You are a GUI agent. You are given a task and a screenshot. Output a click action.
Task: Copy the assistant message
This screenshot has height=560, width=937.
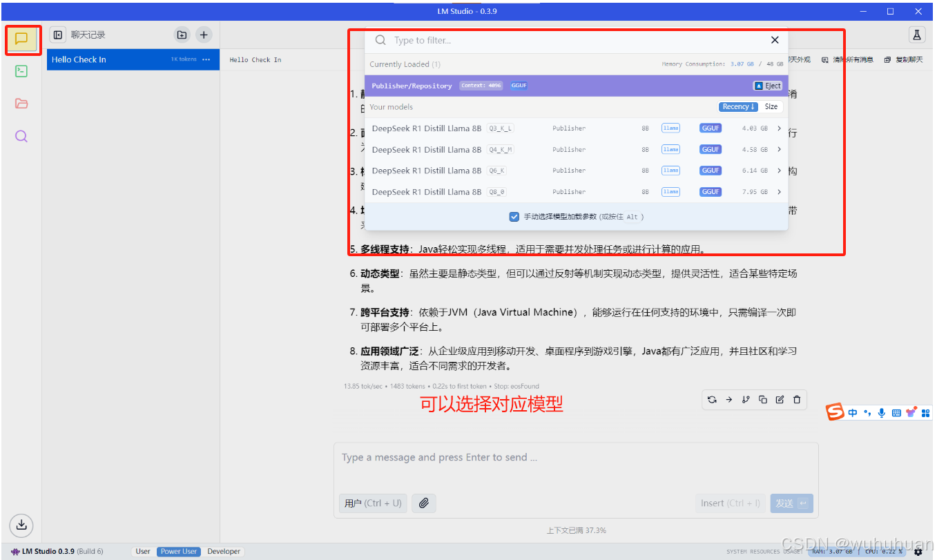pyautogui.click(x=763, y=399)
